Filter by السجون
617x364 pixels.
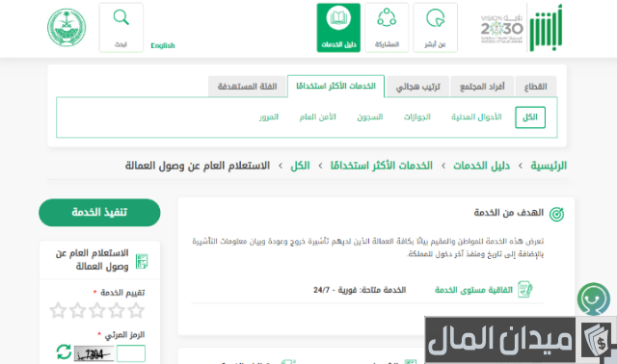[x=370, y=117]
